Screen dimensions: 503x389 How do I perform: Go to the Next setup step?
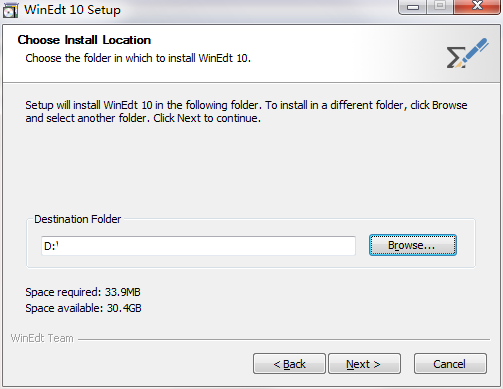(364, 364)
